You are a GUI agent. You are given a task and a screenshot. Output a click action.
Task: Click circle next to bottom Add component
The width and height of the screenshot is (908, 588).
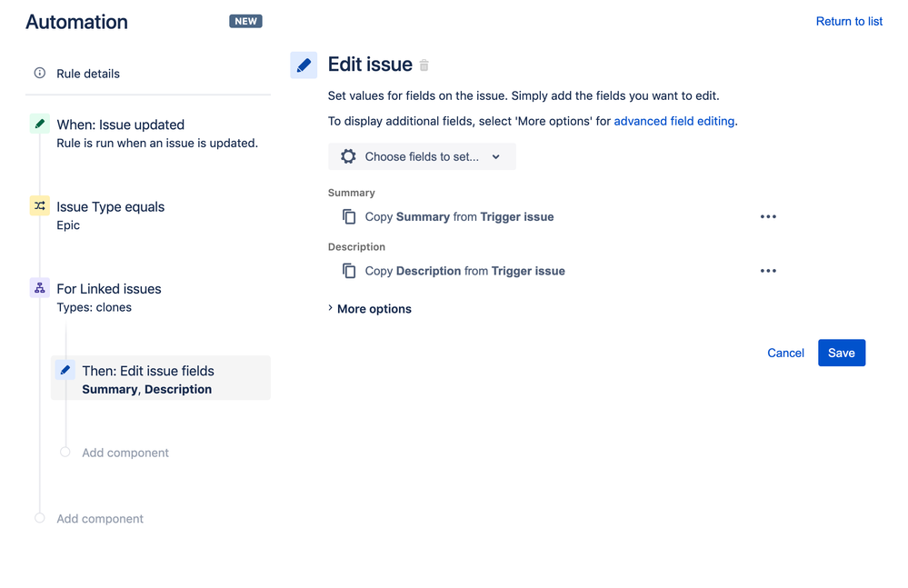[39, 518]
